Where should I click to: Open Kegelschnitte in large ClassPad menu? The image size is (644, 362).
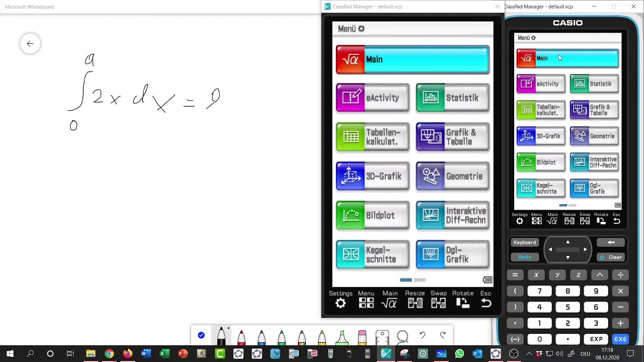(372, 254)
